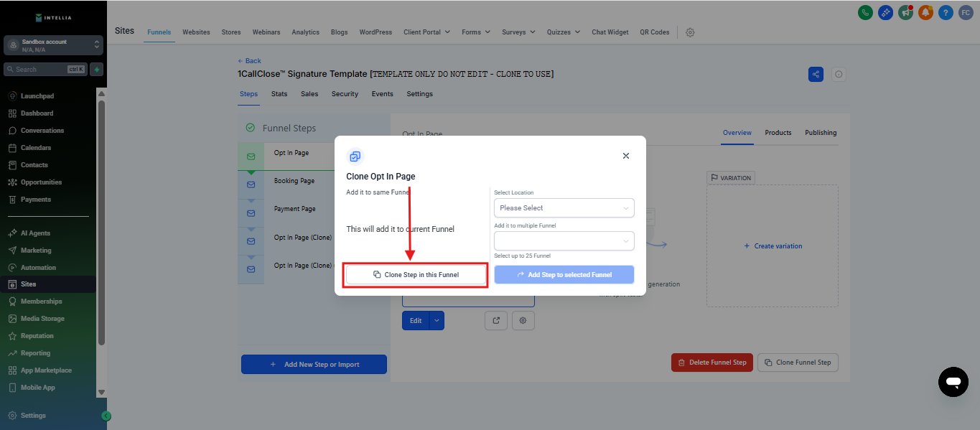Open the Client Portal dropdown menu
The width and height of the screenshot is (980, 430).
[x=426, y=32]
